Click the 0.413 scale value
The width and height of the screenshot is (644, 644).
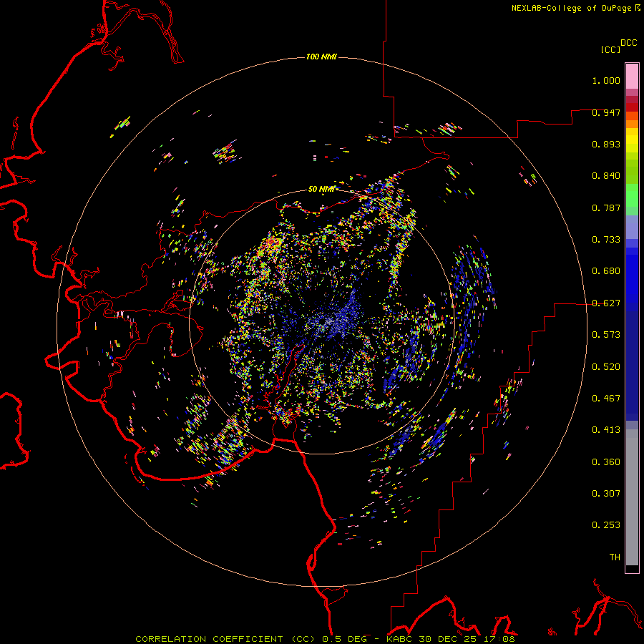(606, 430)
